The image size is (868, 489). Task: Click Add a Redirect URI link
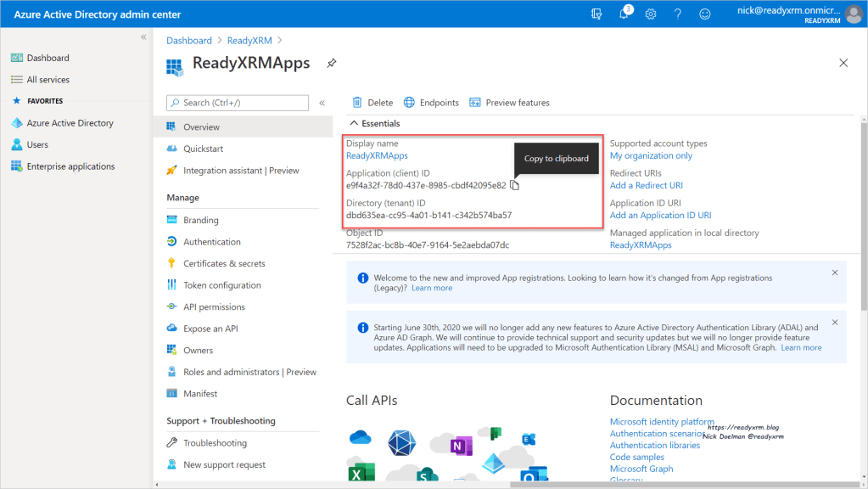[x=646, y=185]
